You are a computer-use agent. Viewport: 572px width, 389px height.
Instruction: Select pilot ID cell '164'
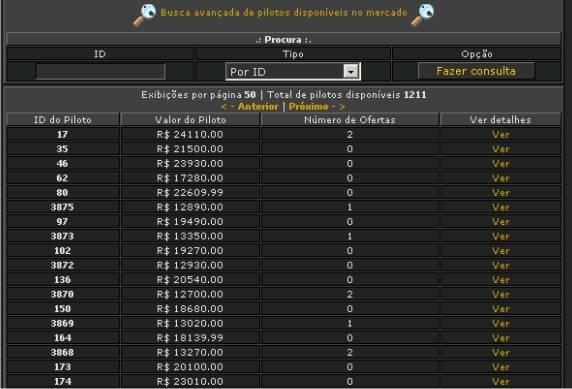pyautogui.click(x=62, y=338)
